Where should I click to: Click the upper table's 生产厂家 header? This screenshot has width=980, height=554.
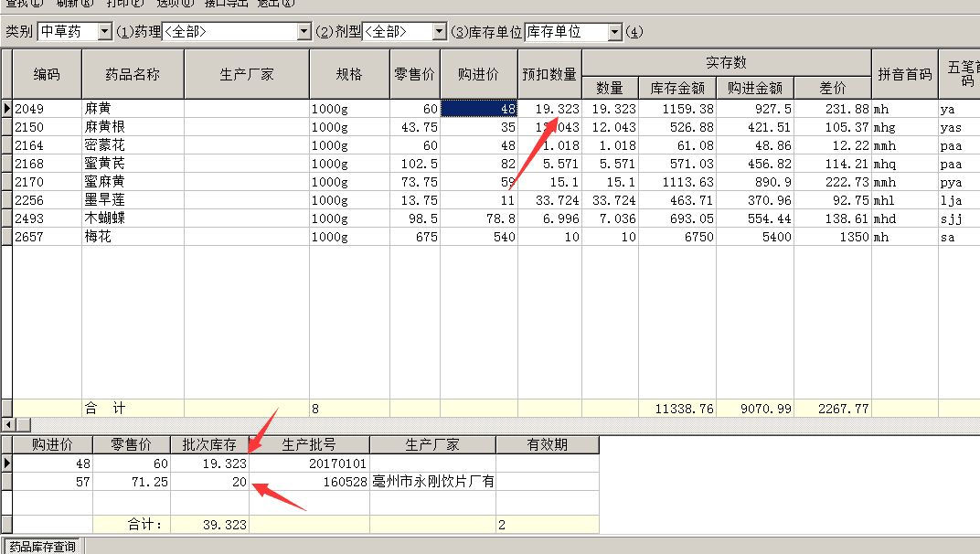coord(247,74)
